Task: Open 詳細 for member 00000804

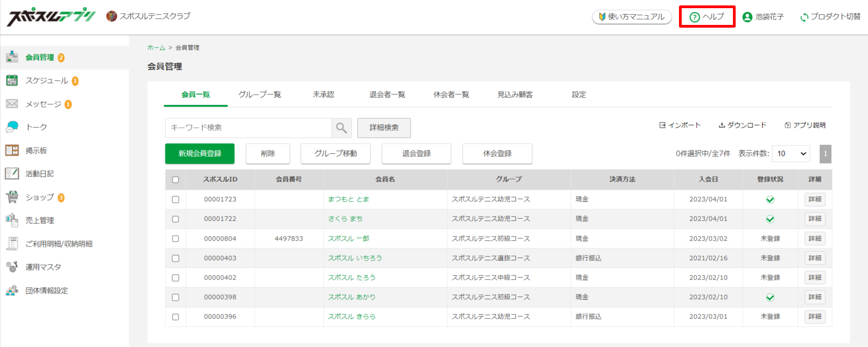Action: click(815, 239)
